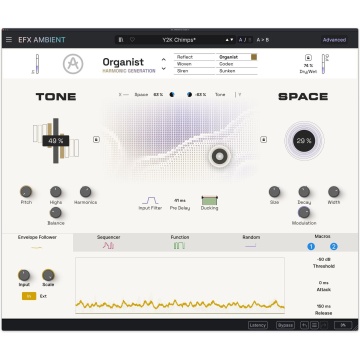Select next preset with down triangle
This screenshot has width=360, height=360.
tap(232, 40)
